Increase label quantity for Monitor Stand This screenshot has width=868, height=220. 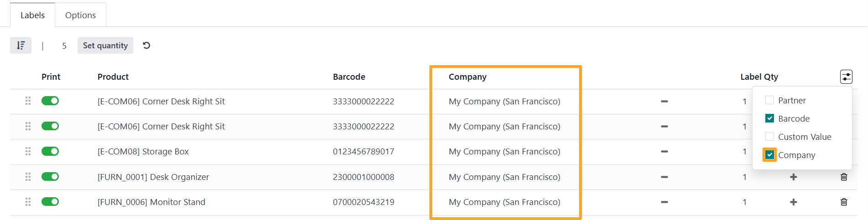point(794,202)
